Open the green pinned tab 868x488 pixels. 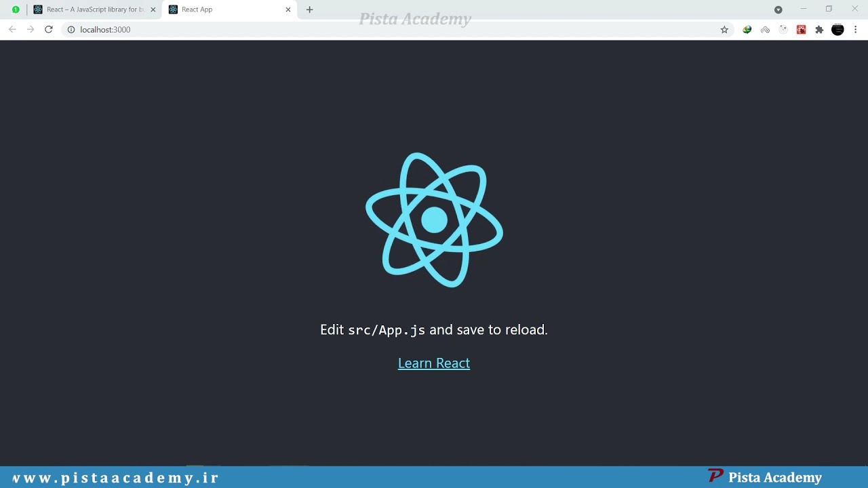click(16, 9)
